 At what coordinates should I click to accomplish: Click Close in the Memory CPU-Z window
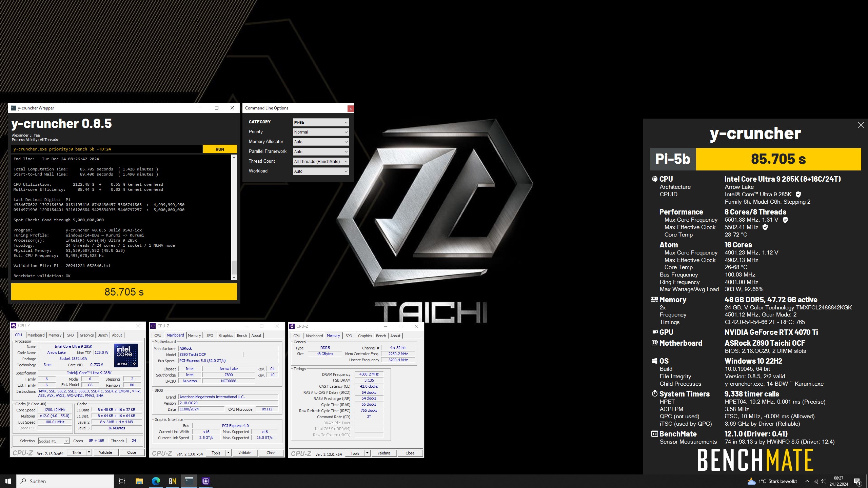tap(410, 453)
